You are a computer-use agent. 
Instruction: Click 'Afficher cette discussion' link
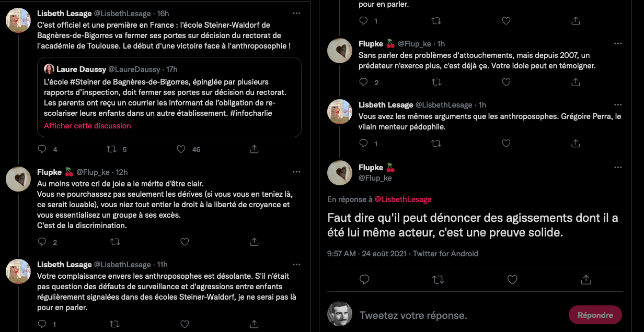(x=87, y=126)
